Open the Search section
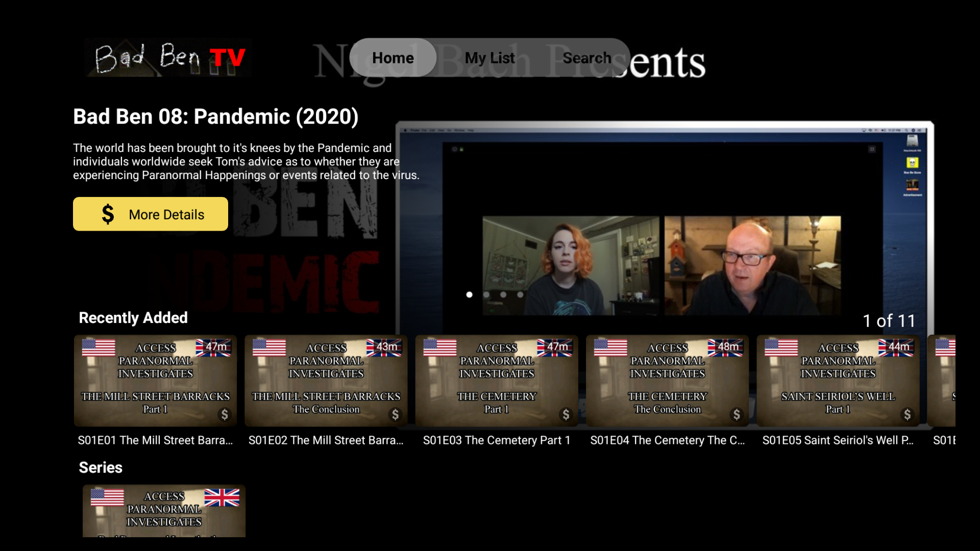The image size is (980, 551). pos(587,58)
